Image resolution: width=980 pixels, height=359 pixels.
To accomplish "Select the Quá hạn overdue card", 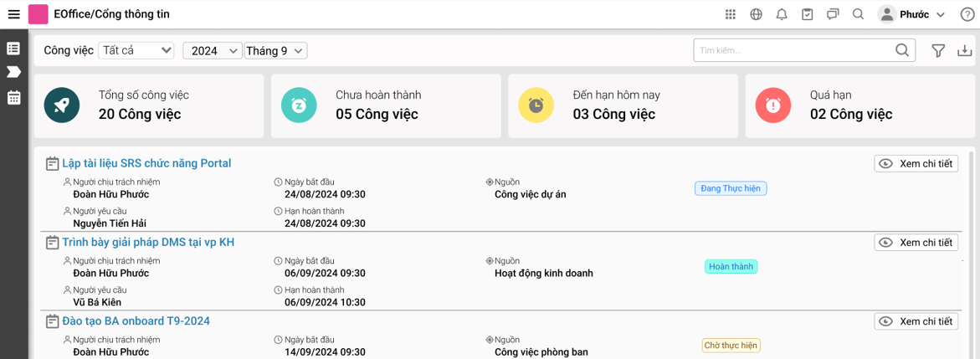I will point(856,105).
